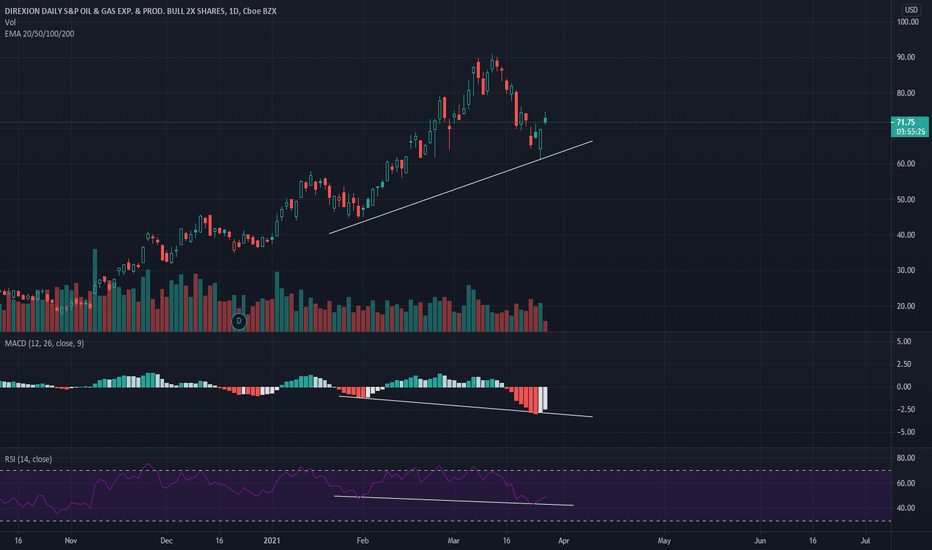Viewport: 932px width, 550px height.
Task: Click the 2021 label on the time axis
Action: point(272,540)
